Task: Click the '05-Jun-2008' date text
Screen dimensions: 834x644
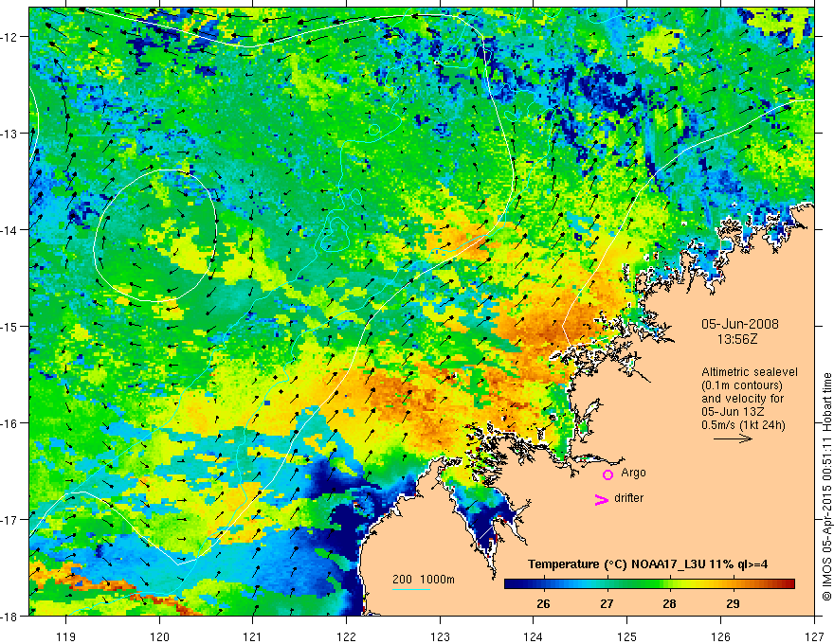Action: click(740, 324)
